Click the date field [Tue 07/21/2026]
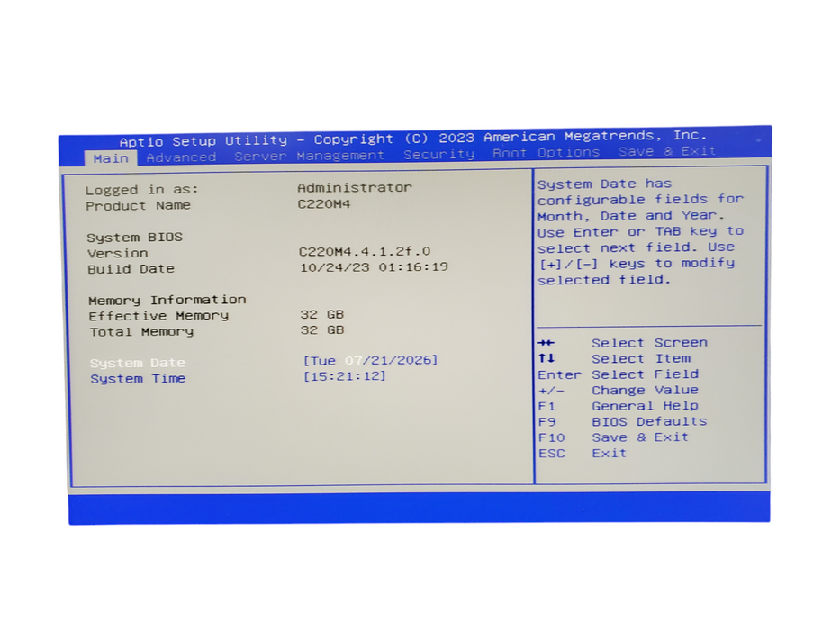 coord(370,360)
